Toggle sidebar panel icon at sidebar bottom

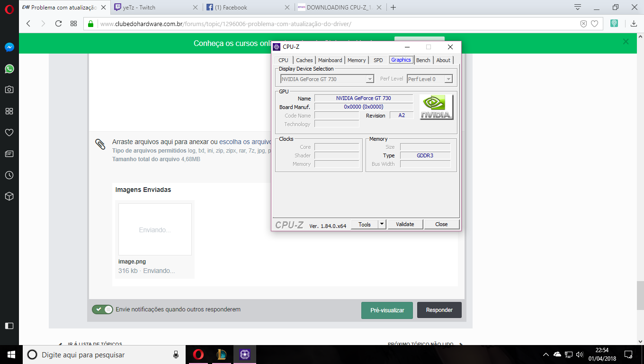point(9,326)
